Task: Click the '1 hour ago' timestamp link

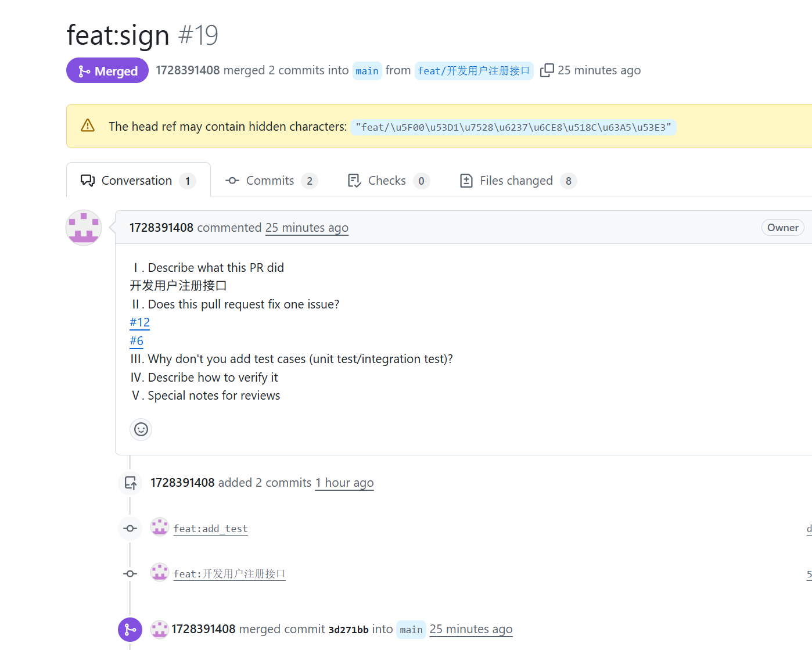Action: [344, 483]
